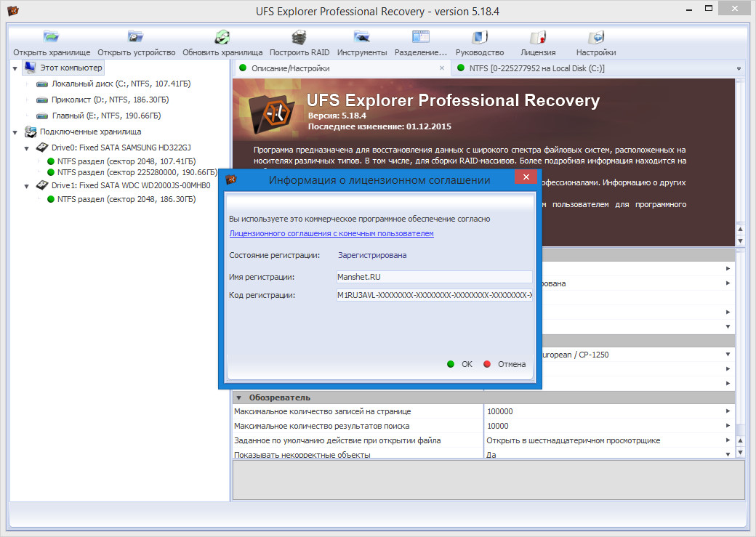Click 'Максимальное количество записей на странице' label
The image size is (756, 537).
tap(323, 411)
